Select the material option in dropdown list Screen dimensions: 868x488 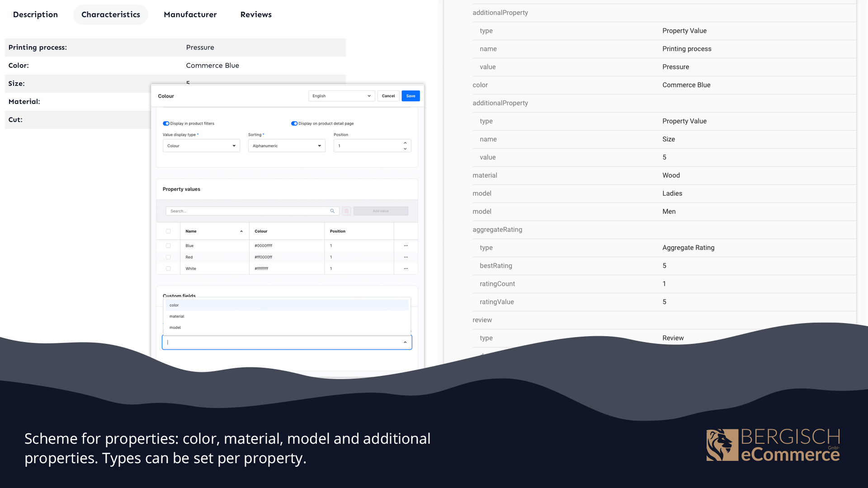click(177, 316)
